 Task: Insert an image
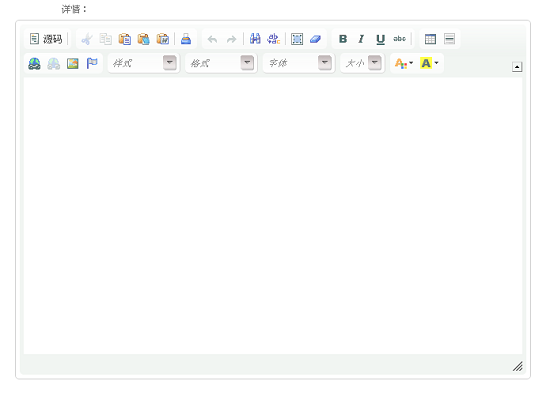click(x=73, y=63)
